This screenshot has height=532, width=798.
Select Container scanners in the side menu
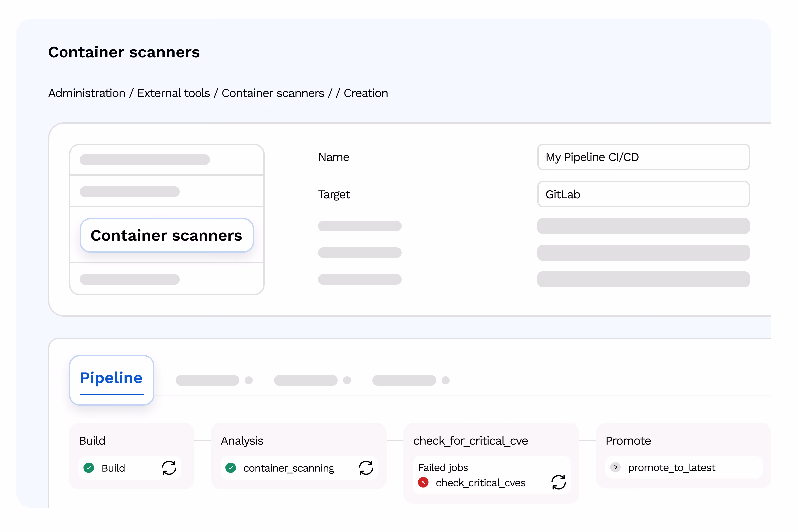pos(167,235)
